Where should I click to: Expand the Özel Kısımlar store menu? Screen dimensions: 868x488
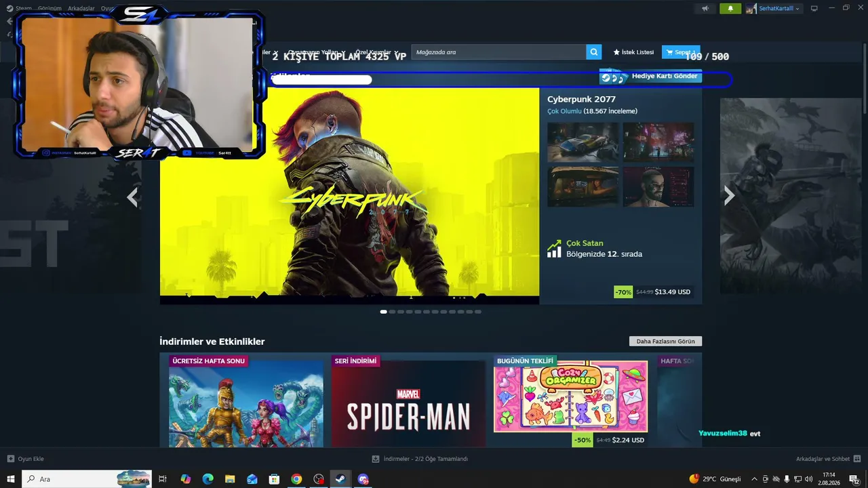coord(377,52)
